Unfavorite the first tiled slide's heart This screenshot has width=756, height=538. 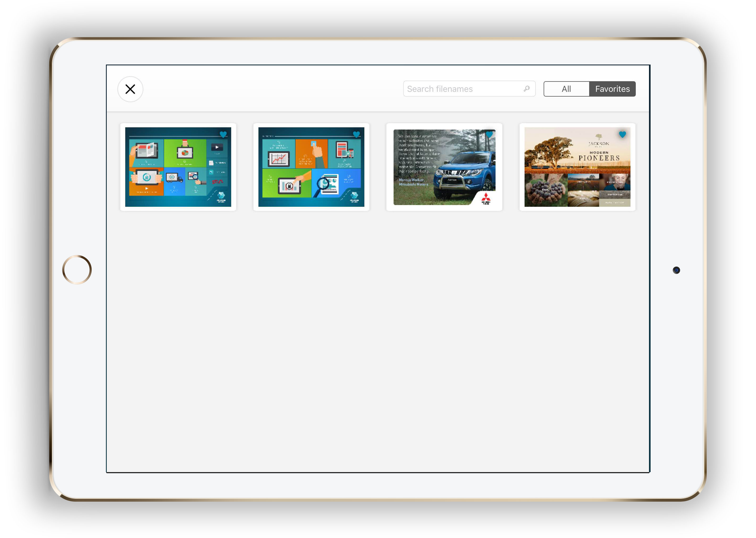(x=223, y=134)
